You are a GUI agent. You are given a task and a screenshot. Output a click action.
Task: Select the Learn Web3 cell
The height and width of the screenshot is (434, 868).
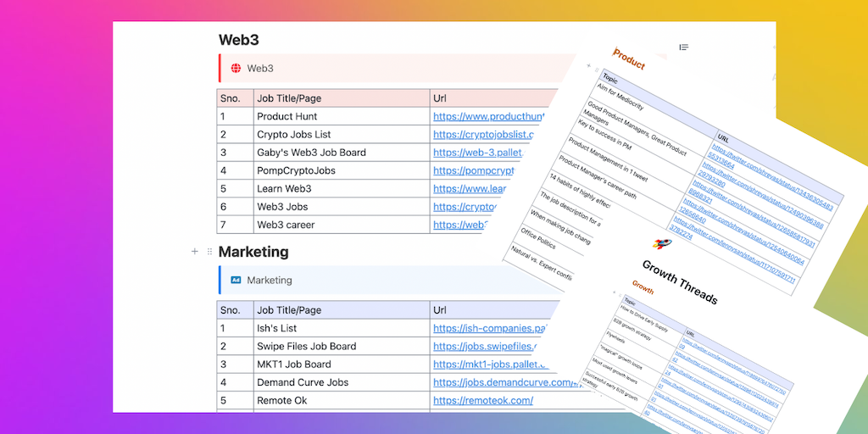[x=342, y=189]
